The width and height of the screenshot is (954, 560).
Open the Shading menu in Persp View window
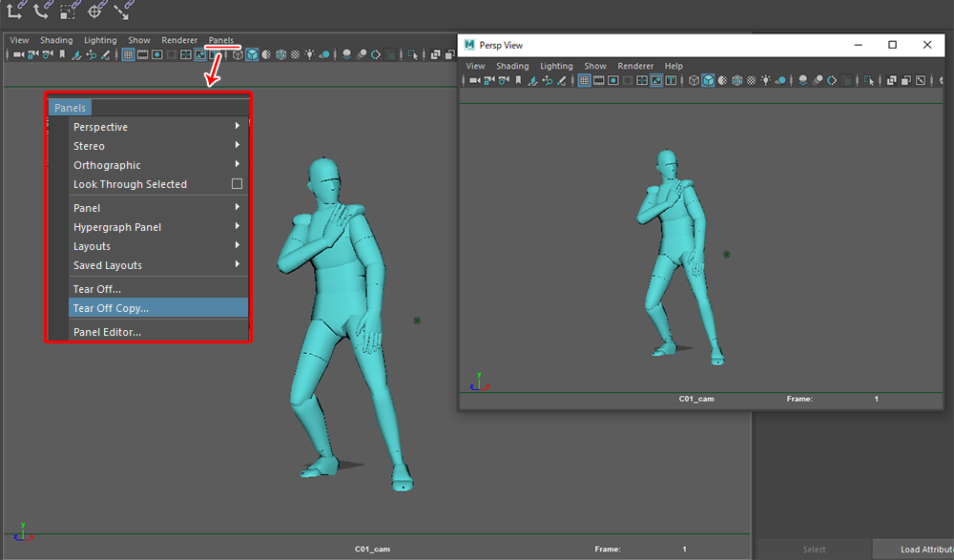coord(511,66)
